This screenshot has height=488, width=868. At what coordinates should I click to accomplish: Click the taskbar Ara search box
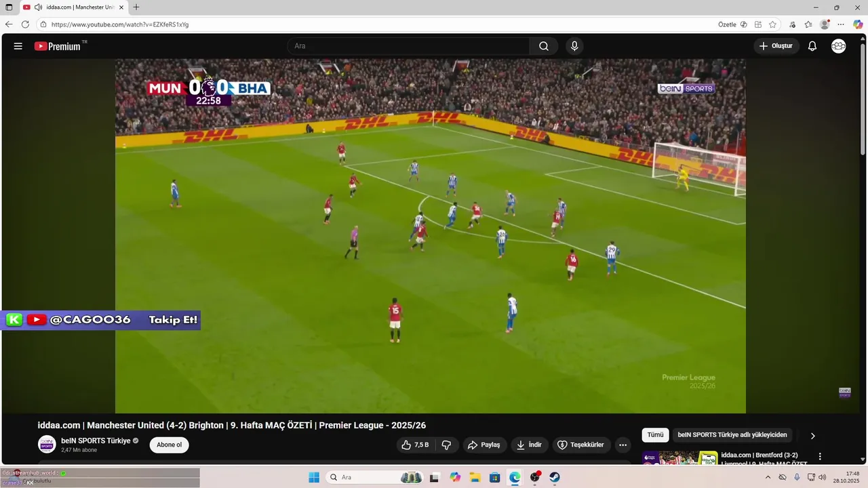(376, 477)
